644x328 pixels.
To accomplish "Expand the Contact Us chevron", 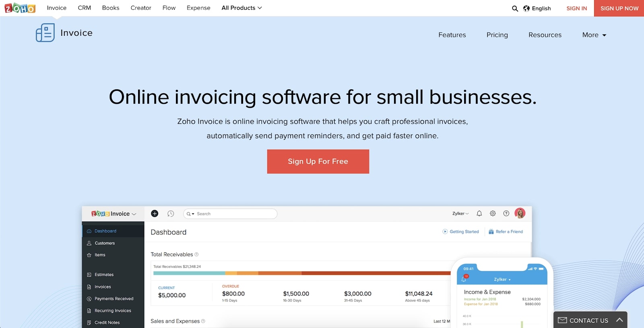I will [619, 320].
